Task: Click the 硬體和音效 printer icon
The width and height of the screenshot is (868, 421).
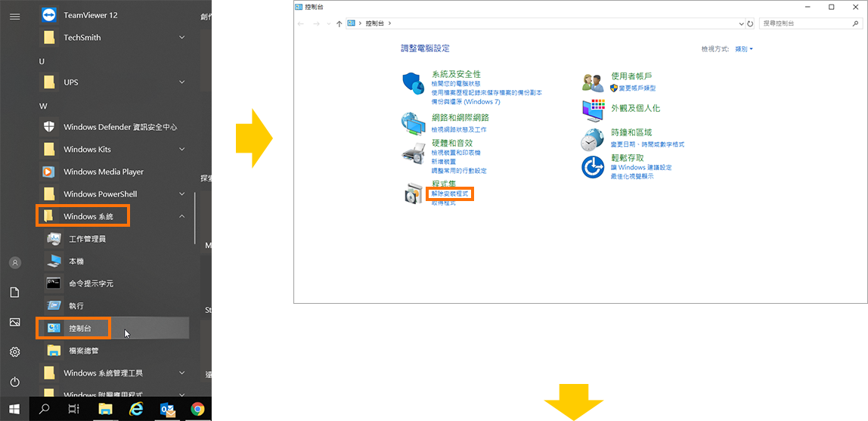Action: point(412,153)
